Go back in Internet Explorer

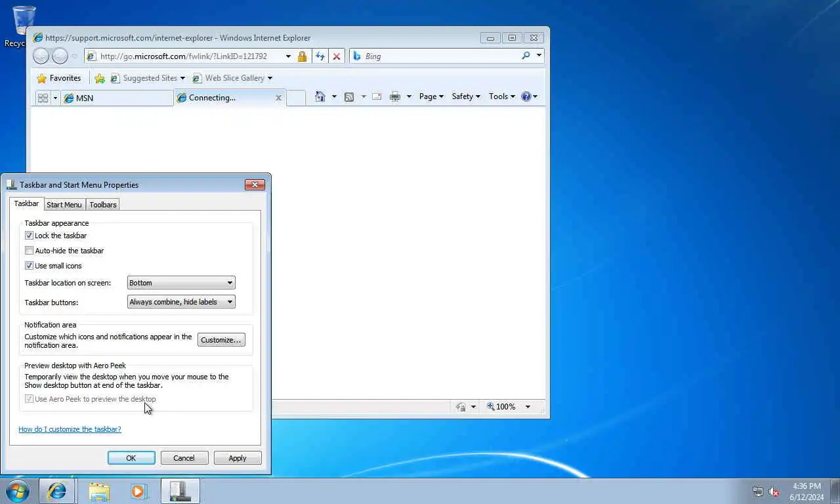41,56
